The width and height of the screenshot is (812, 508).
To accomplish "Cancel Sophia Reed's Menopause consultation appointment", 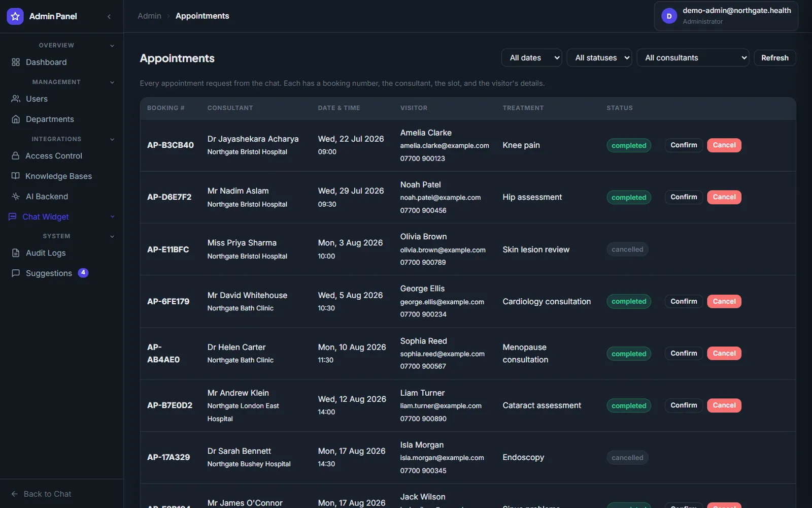I will point(724,354).
